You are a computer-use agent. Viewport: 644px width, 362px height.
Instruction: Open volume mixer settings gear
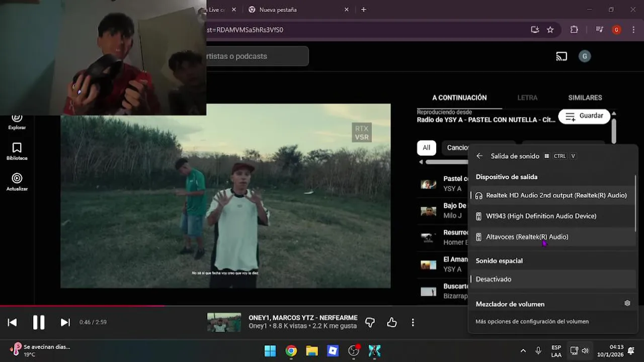click(627, 303)
